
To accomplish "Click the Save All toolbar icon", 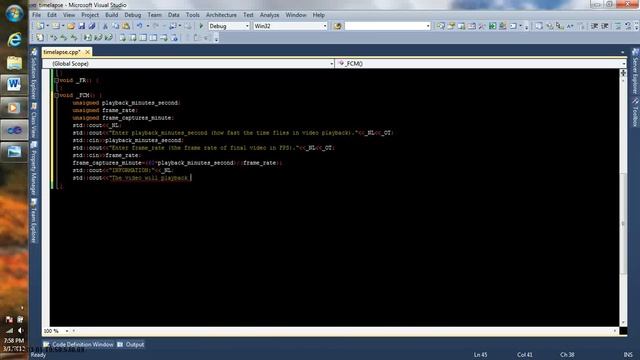I will 92,26.
